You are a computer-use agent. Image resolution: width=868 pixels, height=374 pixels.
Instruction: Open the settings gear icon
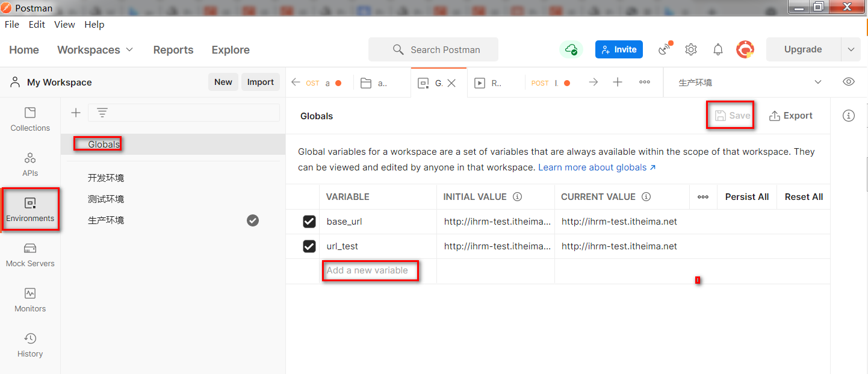(x=691, y=49)
